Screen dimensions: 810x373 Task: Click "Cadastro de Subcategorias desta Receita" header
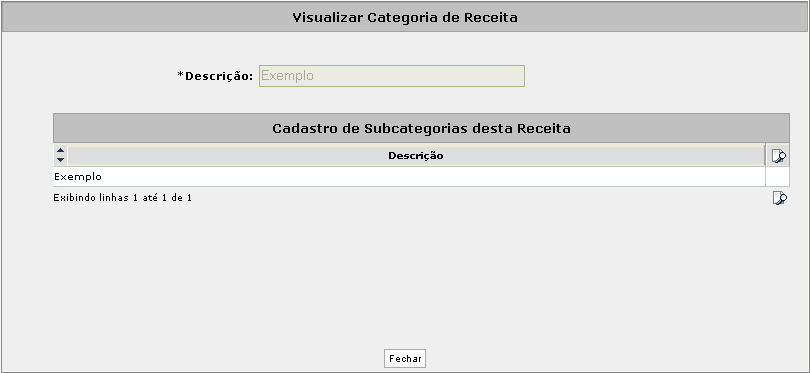point(422,128)
